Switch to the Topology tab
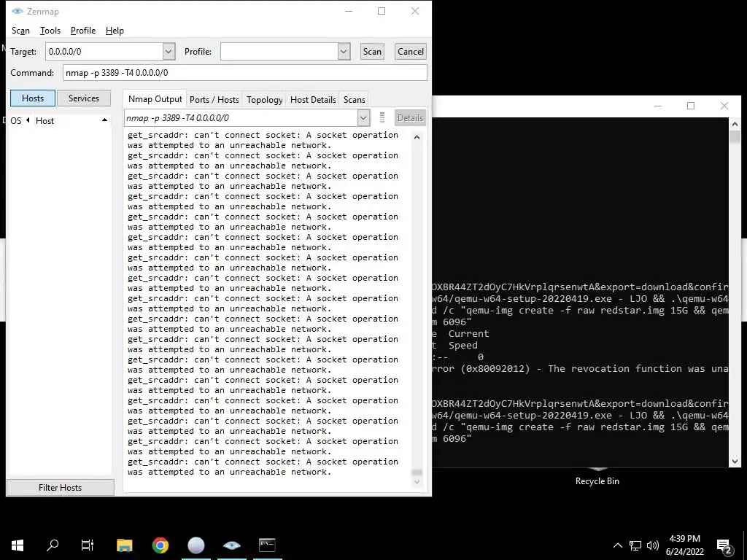747x560 pixels. tap(264, 99)
